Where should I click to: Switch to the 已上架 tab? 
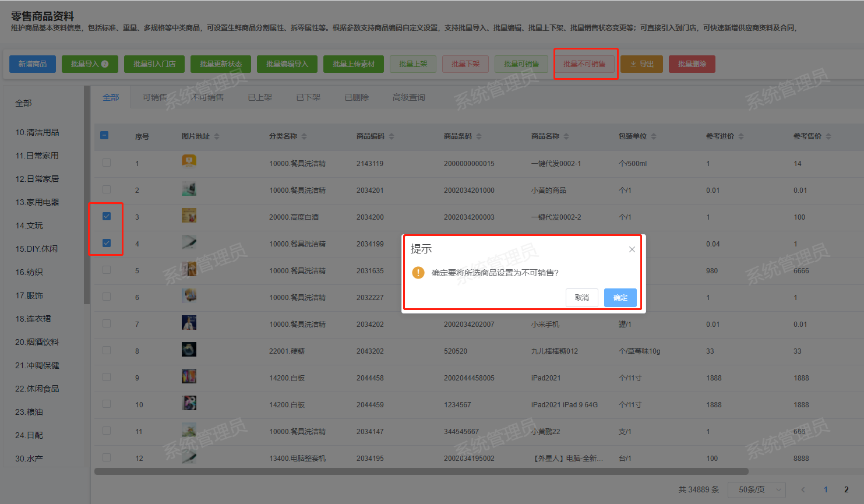[x=260, y=97]
